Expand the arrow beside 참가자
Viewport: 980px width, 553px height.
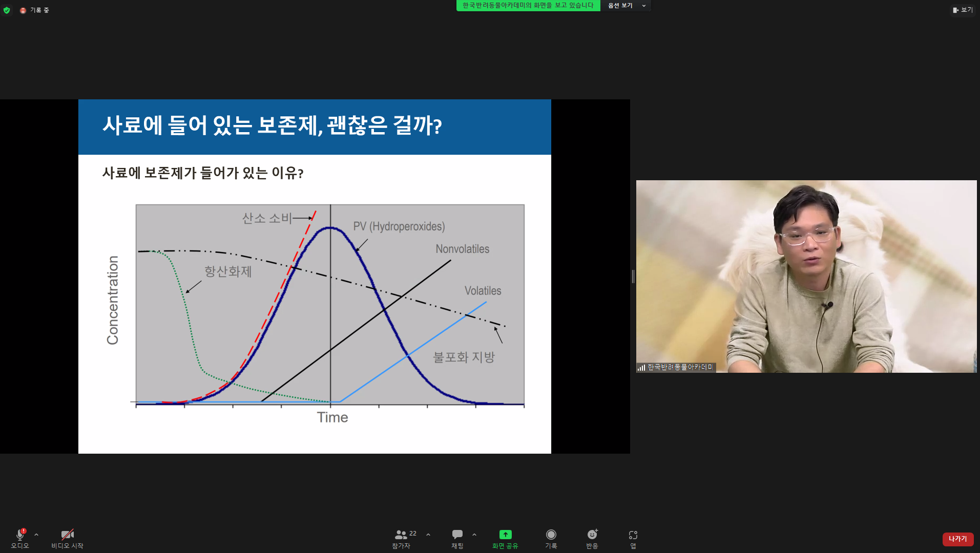(428, 535)
